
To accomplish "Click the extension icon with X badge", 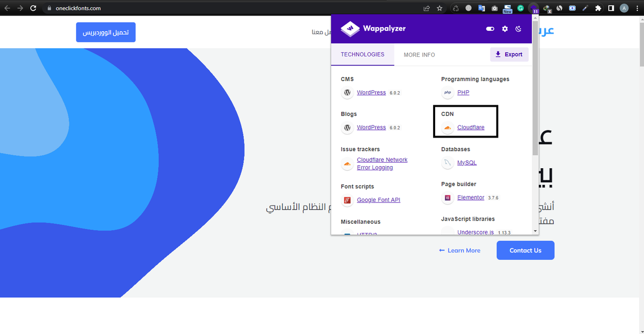I will point(546,8).
